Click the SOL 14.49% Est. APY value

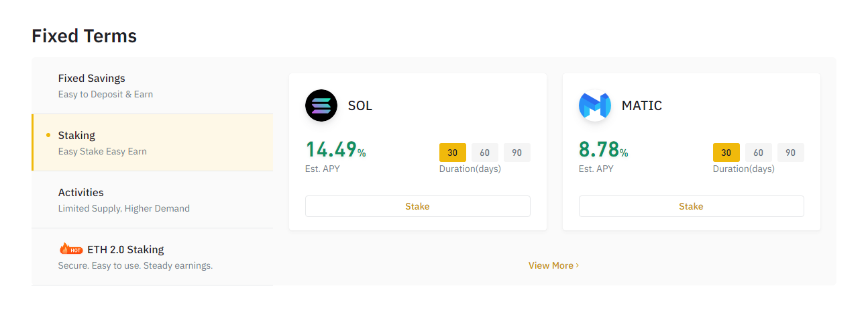(x=335, y=149)
